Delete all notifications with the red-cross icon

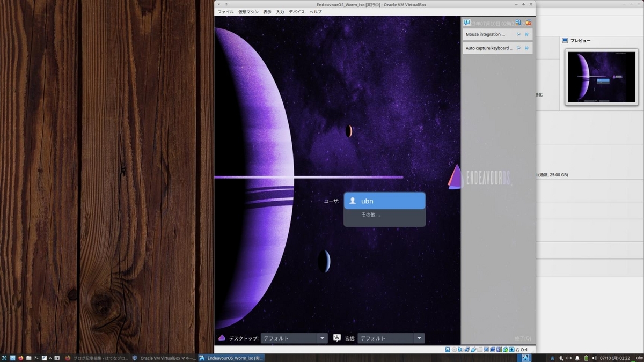(x=528, y=23)
